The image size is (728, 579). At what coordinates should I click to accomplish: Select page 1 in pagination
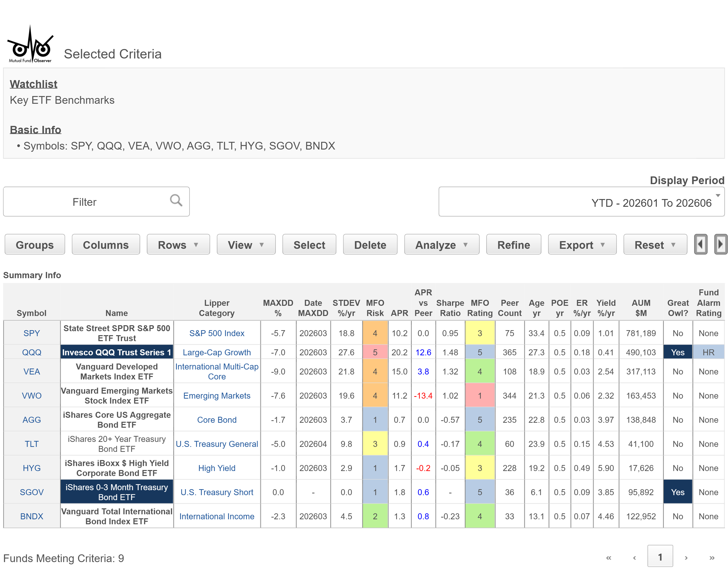(x=660, y=556)
